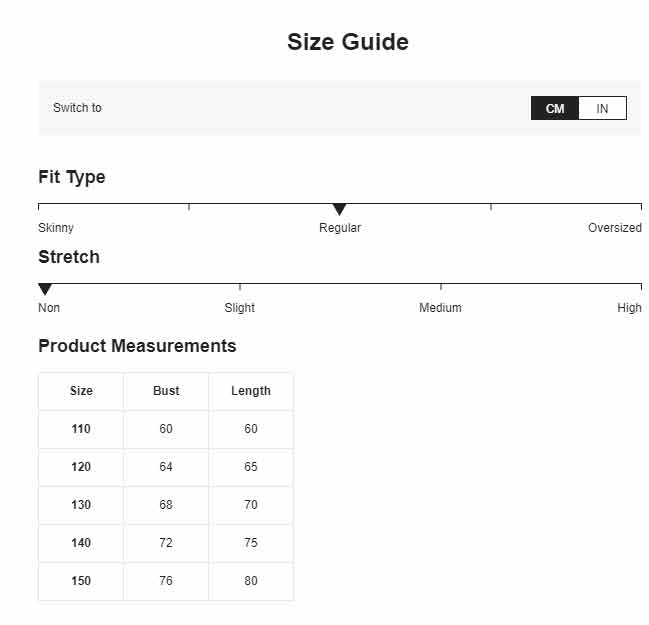649x625 pixels.
Task: Click the Medium label on Stretch scale
Action: [x=440, y=308]
